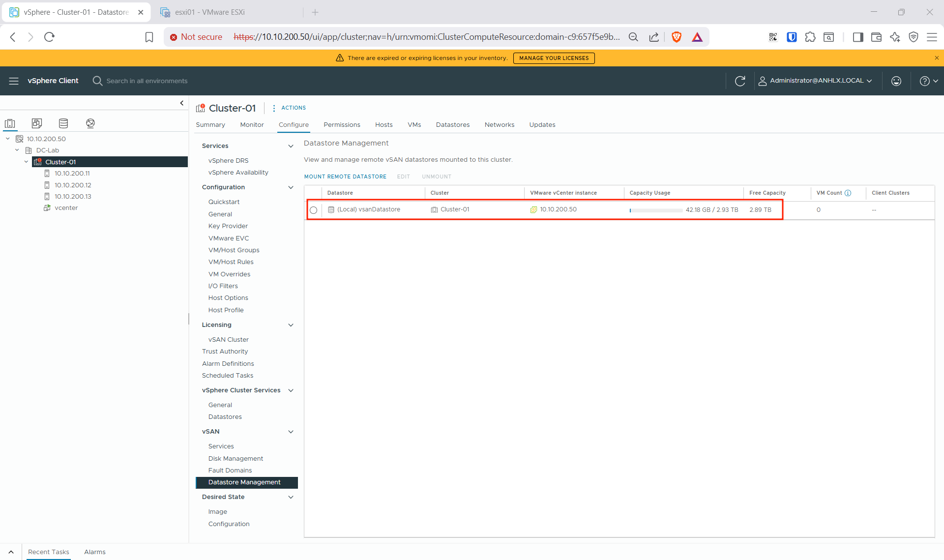Collapse the vSAN section

click(x=291, y=432)
